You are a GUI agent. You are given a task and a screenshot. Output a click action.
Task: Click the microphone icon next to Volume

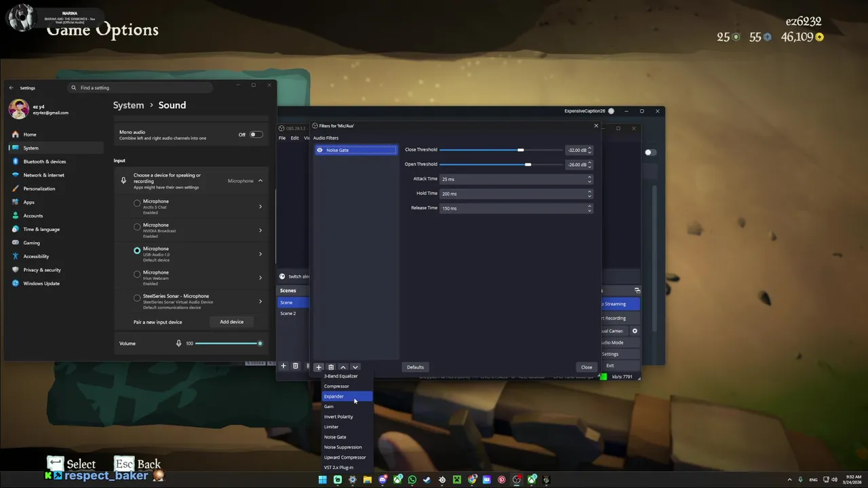[x=179, y=343]
